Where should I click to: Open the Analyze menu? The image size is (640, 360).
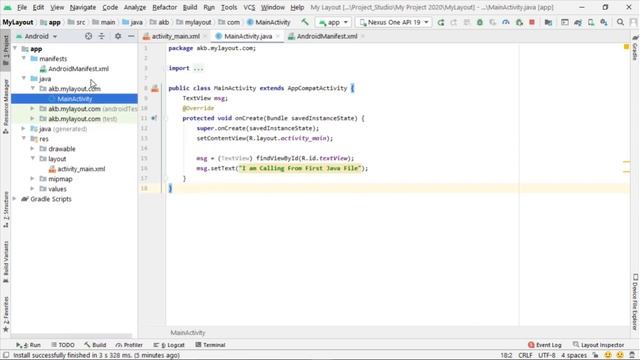(135, 7)
